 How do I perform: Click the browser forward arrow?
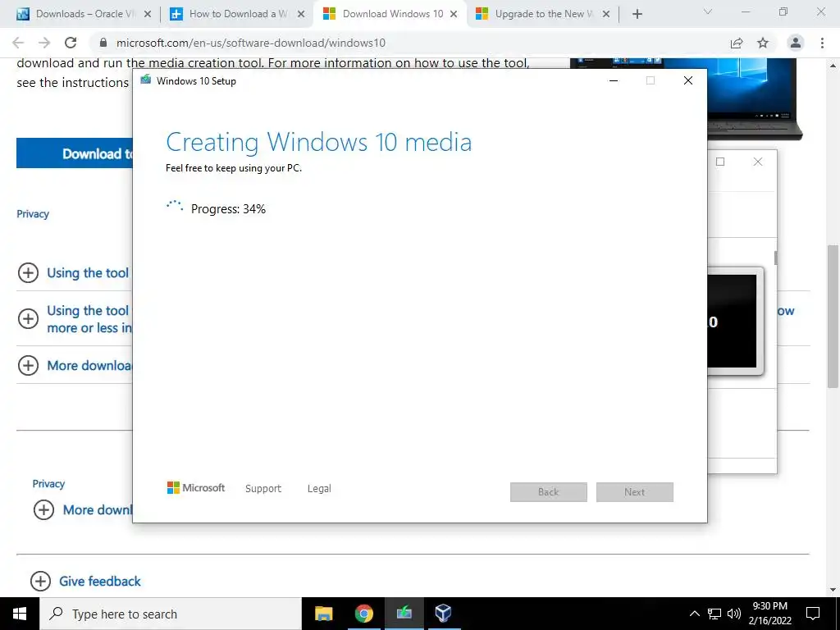[44, 43]
